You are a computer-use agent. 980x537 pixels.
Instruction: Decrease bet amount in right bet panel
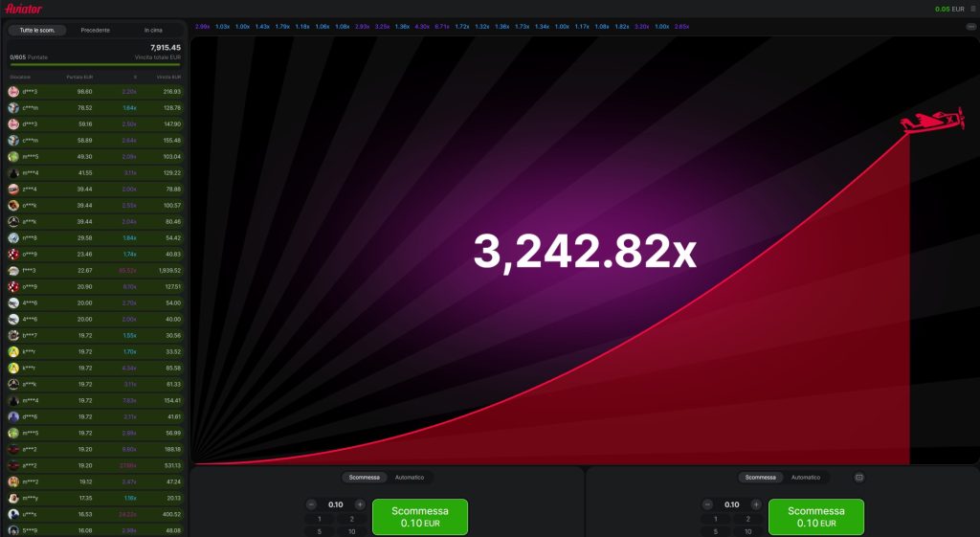point(707,504)
